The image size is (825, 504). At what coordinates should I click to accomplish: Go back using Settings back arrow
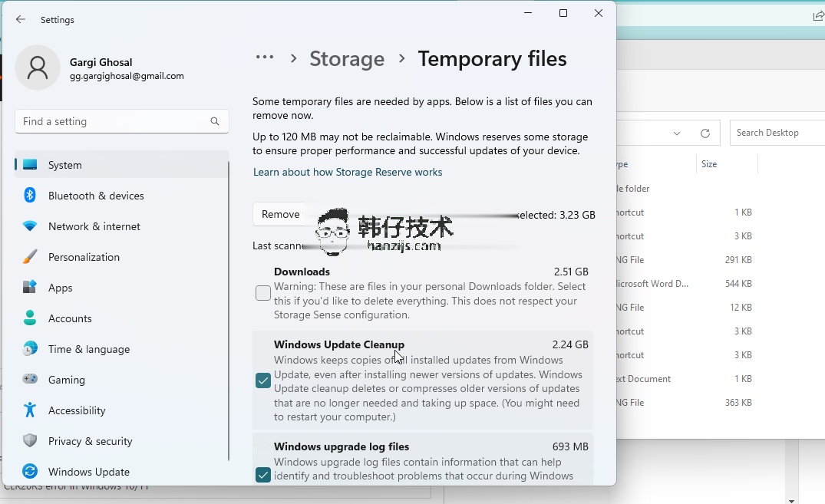[21, 19]
